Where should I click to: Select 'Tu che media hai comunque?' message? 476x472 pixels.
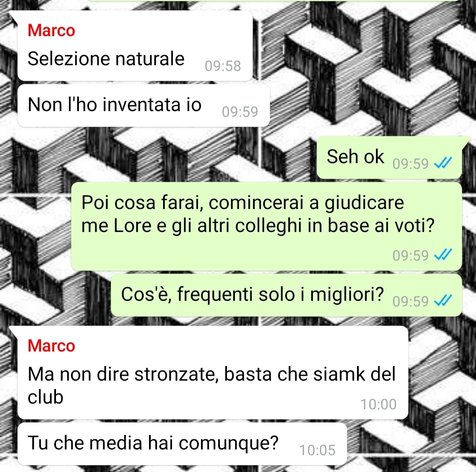[x=182, y=444]
